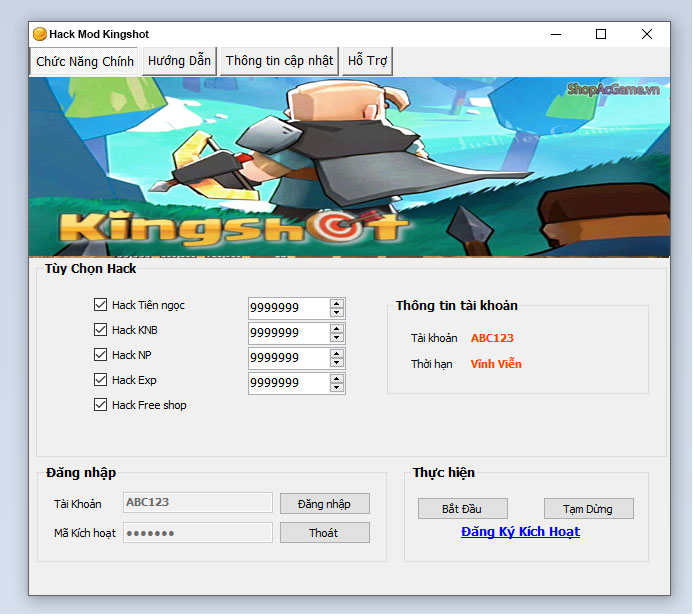
Task: Click the Kingshot banner image
Action: coord(349,167)
